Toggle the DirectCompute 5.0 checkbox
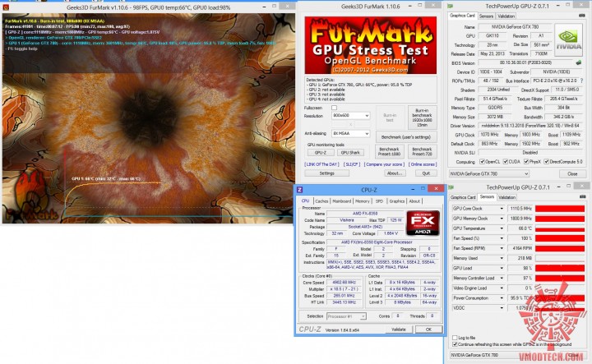The image size is (592, 364). pos(546,162)
